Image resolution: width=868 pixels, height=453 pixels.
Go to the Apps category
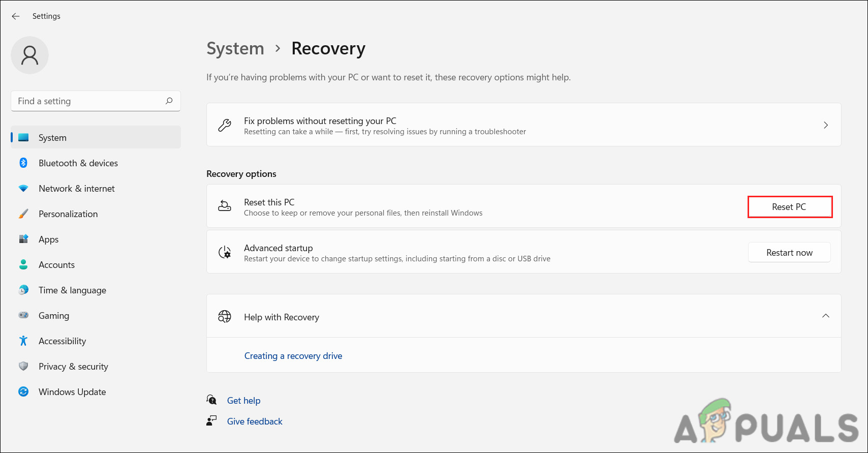coord(48,239)
